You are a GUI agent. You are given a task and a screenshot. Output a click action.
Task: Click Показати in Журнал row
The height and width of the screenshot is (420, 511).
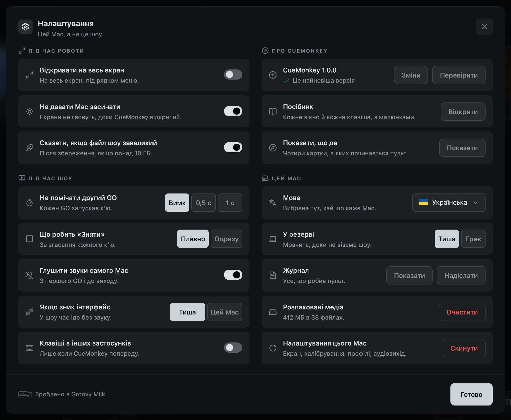point(409,275)
